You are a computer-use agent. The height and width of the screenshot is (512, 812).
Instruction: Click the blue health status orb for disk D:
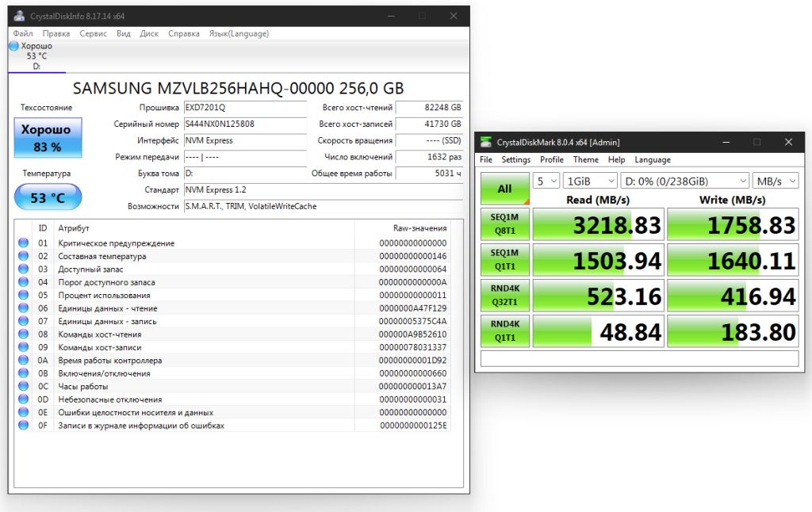tap(14, 46)
